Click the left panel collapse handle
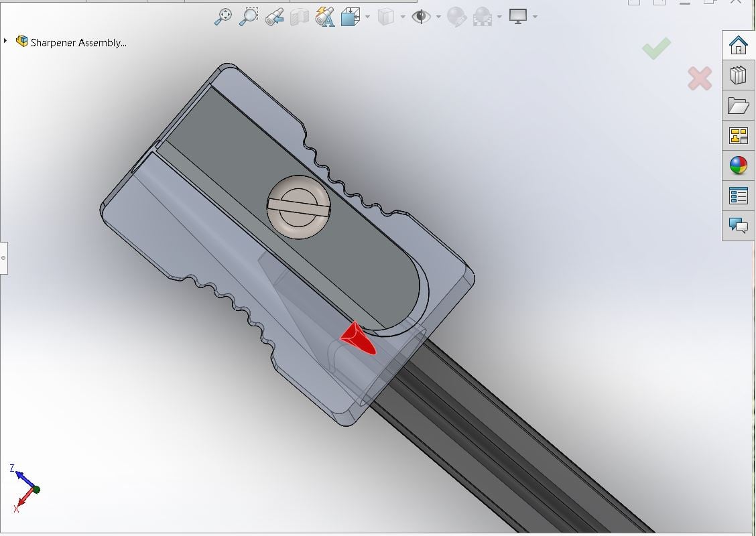 4,258
